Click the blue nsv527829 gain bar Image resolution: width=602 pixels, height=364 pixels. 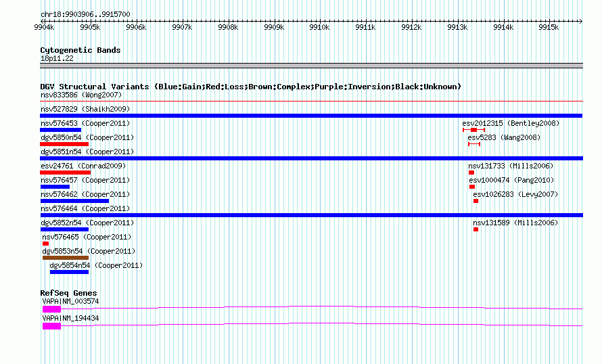311,116
